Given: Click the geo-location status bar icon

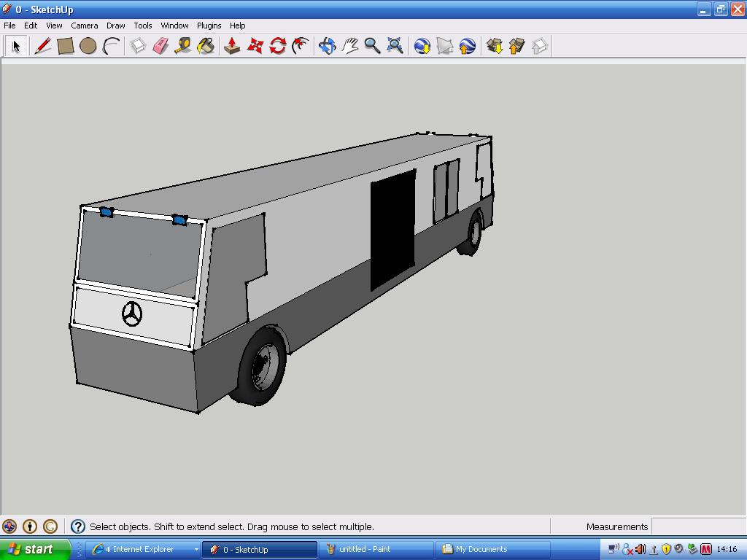Looking at the screenshot, I should point(9,526).
